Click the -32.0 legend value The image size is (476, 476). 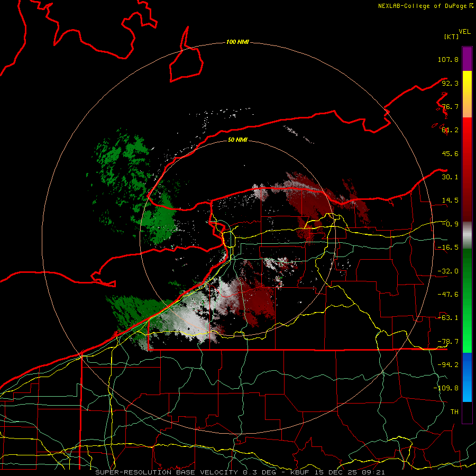[x=448, y=271]
